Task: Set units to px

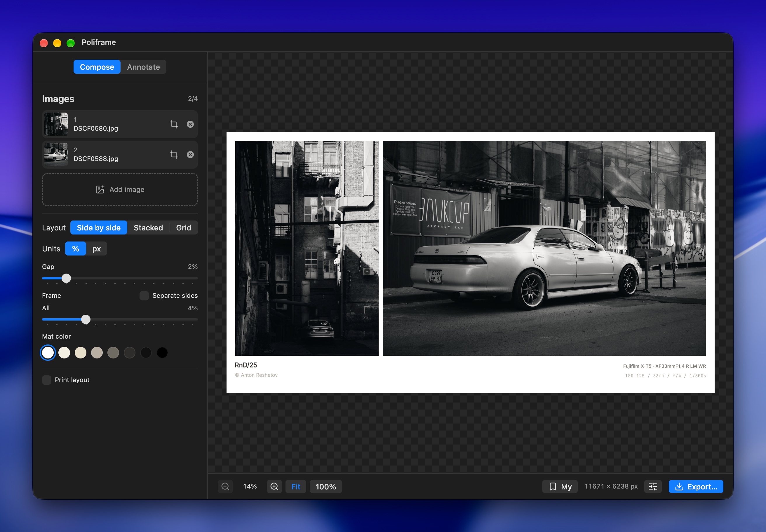Action: [96, 249]
